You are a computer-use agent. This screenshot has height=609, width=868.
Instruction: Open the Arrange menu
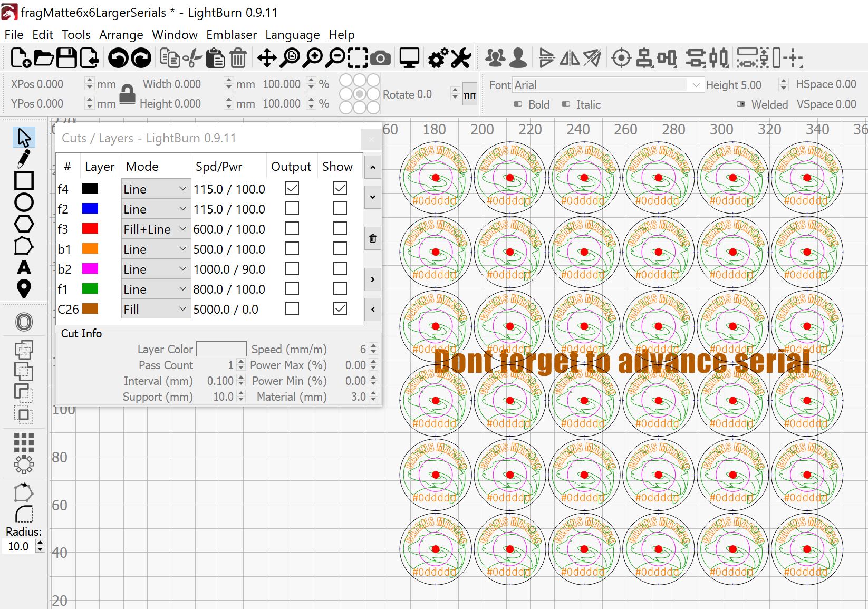tap(121, 35)
